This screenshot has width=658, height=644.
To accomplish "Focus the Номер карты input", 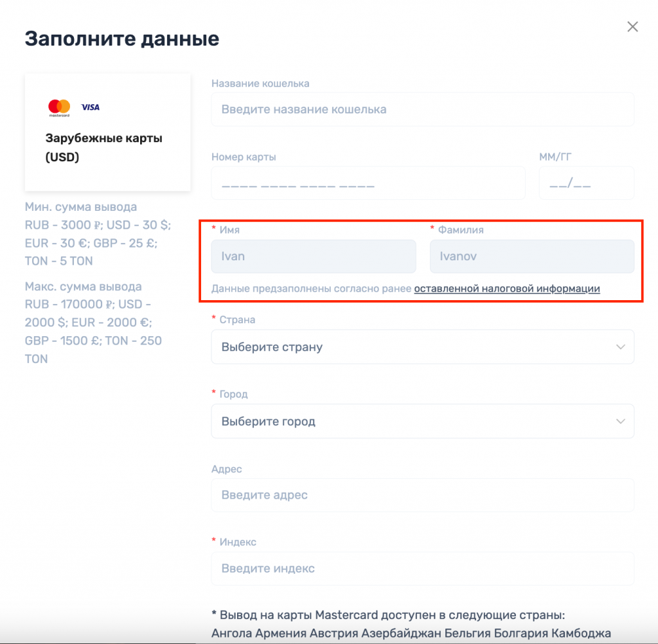I will click(368, 183).
